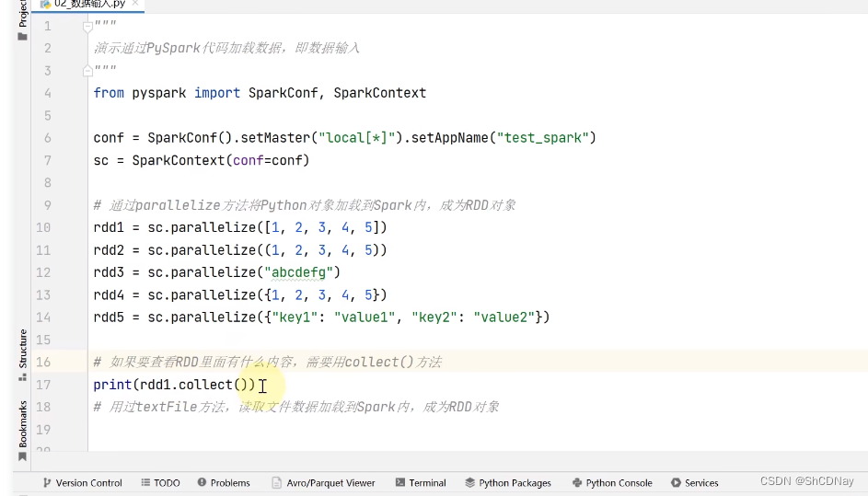The height and width of the screenshot is (496, 868).
Task: Click the setAppName method on line 6
Action: (449, 138)
